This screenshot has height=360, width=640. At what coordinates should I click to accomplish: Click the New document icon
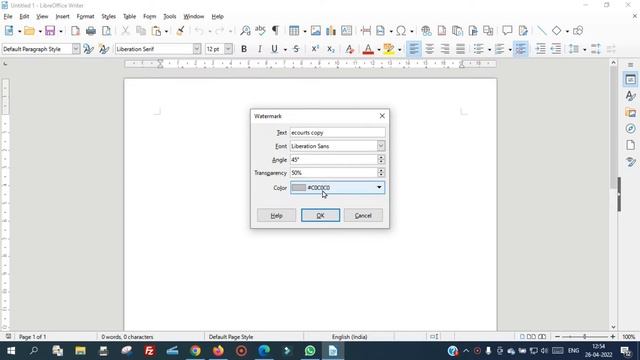[9, 31]
